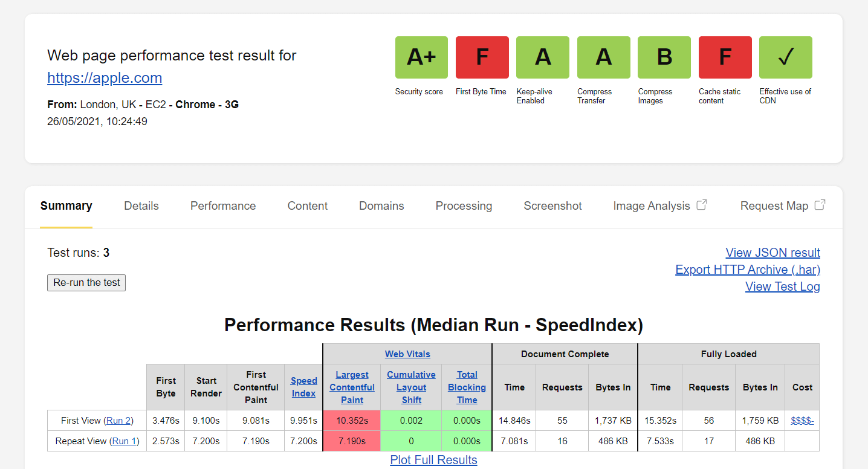Click the F First Byte Time grade badge
868x469 pixels.
tap(482, 57)
